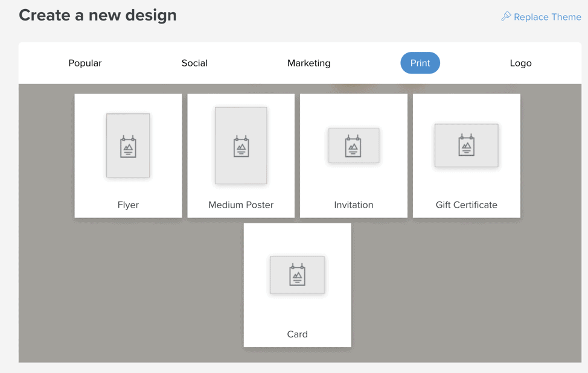588x373 pixels.
Task: Pick the Card label text
Action: 298,334
